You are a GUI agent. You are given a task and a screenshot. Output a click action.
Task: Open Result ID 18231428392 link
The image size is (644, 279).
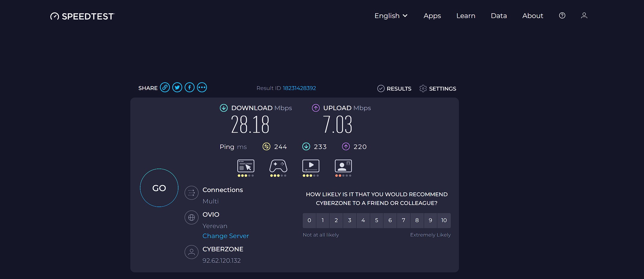[x=299, y=88]
